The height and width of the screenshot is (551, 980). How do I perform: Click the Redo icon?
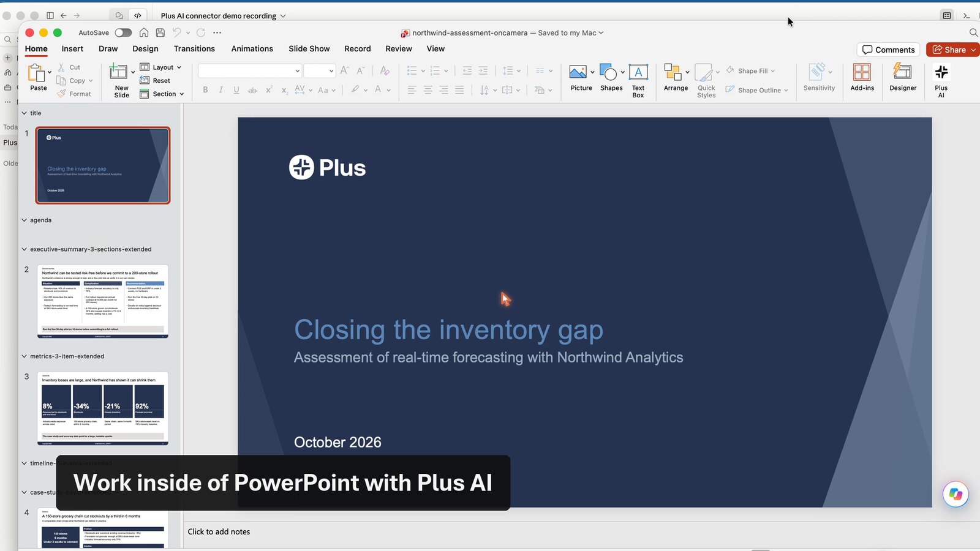(x=201, y=32)
